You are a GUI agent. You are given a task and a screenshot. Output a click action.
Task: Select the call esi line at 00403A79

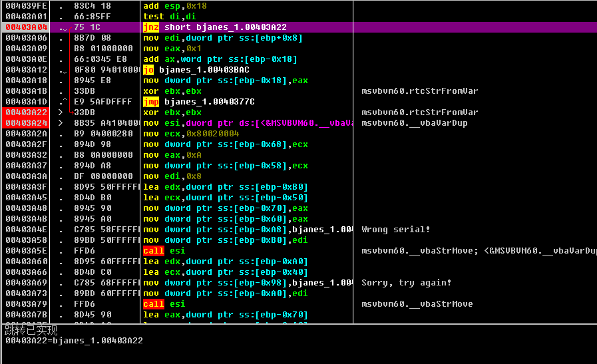[162, 304]
